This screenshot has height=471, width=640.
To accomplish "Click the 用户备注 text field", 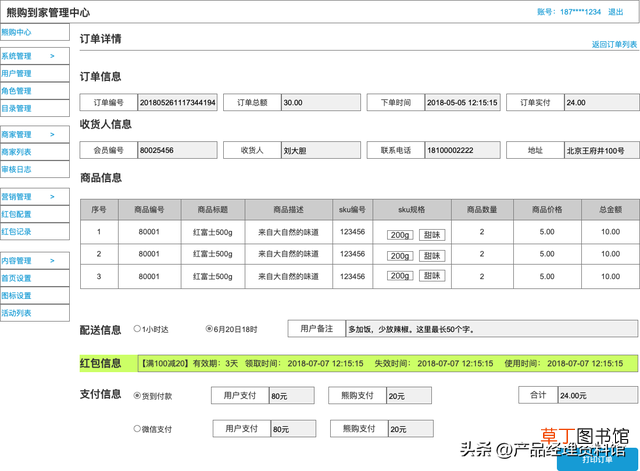I will [x=491, y=329].
